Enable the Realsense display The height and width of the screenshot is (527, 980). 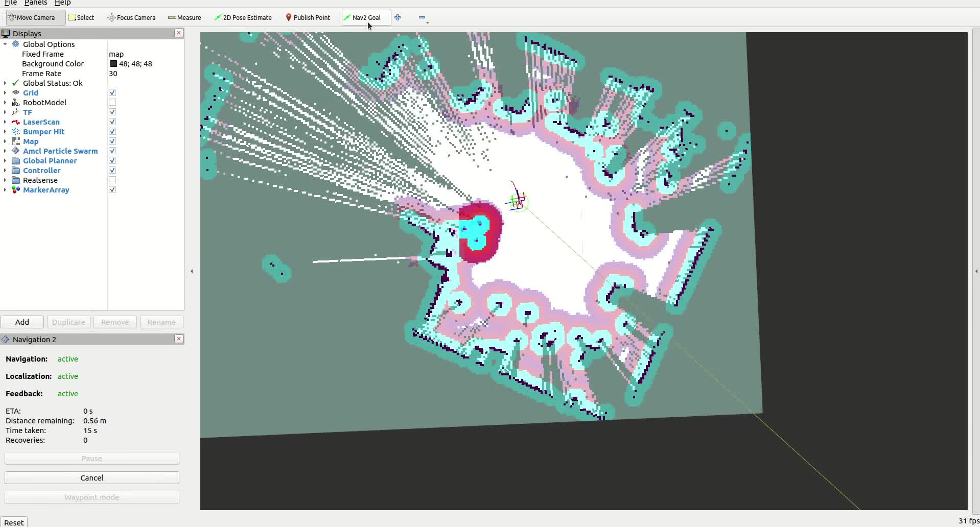(112, 180)
